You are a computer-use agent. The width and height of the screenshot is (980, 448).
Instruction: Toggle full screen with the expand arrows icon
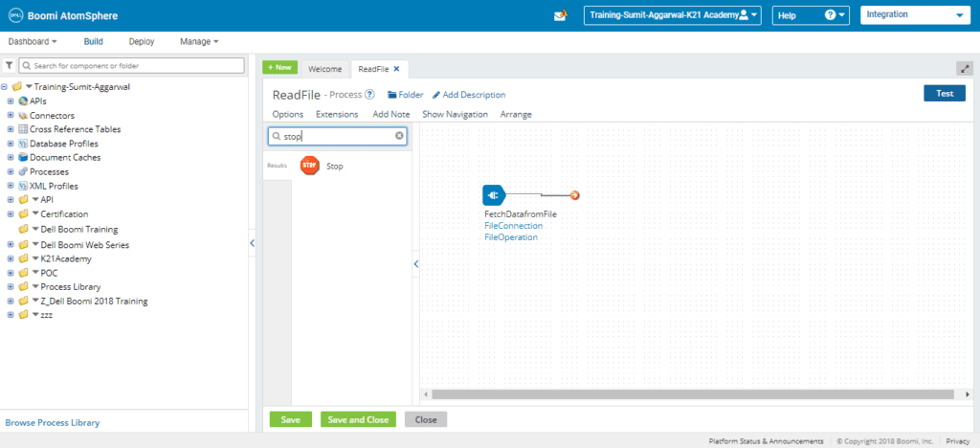pos(965,69)
